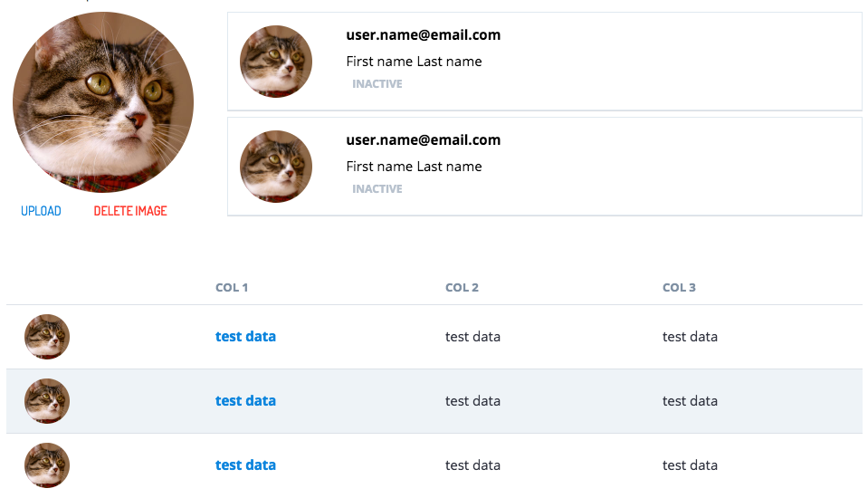The height and width of the screenshot is (498, 868).
Task: Sort by the COL 2 column header
Action: [x=462, y=288]
